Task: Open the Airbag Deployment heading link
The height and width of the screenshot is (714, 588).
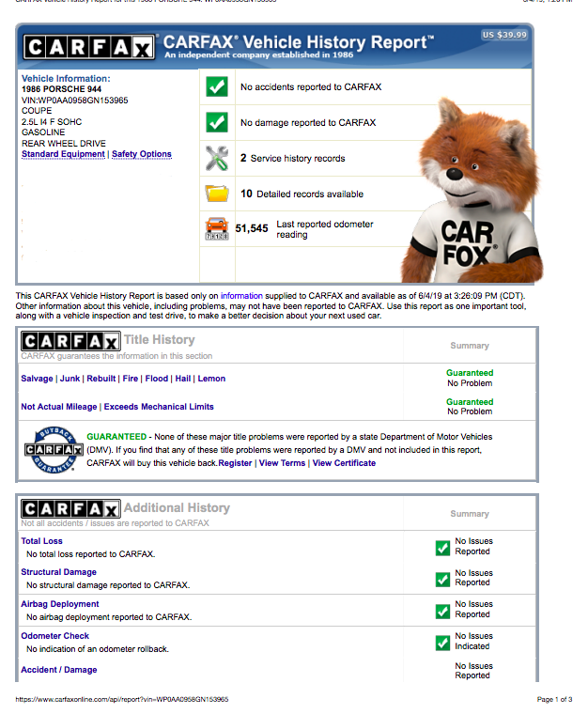Action: (60, 604)
